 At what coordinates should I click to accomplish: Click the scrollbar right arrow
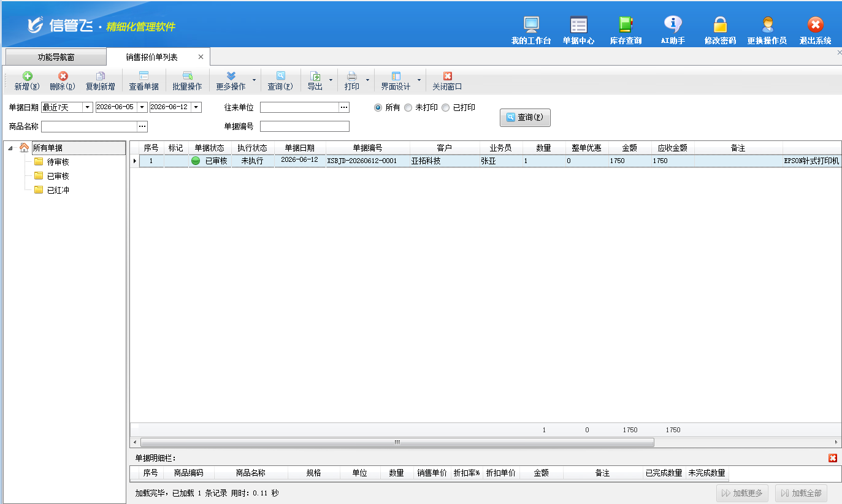(x=836, y=442)
